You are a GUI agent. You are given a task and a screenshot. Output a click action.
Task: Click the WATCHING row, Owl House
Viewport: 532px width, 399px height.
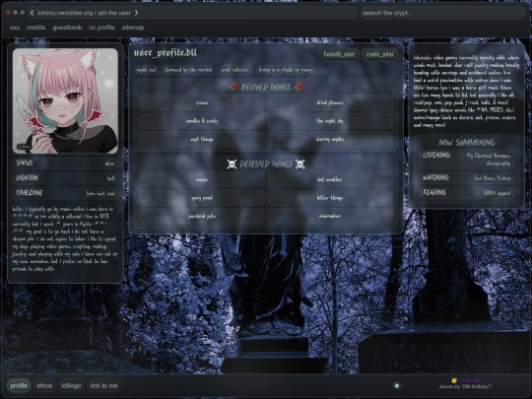pos(467,177)
